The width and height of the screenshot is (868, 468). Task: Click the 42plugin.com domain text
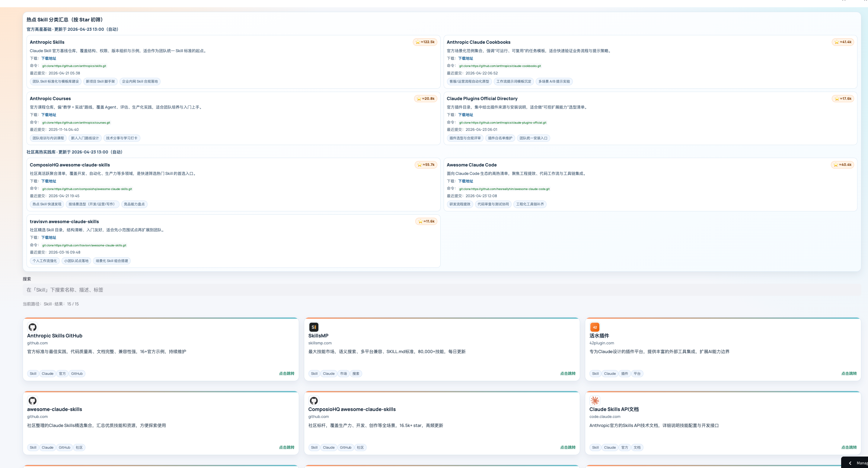pos(602,343)
